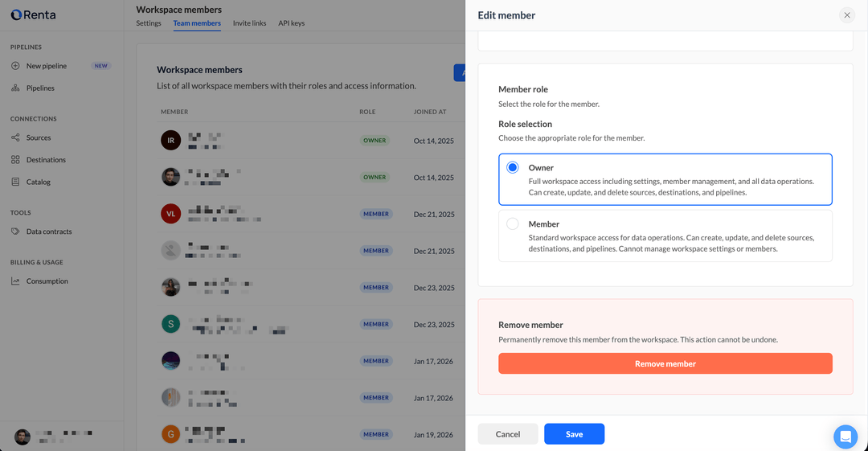This screenshot has height=451, width=868.
Task: Click the IR member avatar
Action: 170,141
